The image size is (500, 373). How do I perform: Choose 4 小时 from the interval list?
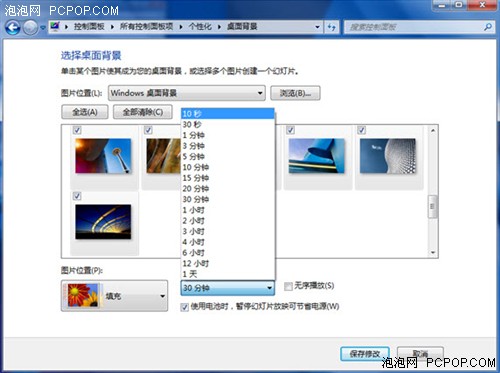tap(228, 242)
